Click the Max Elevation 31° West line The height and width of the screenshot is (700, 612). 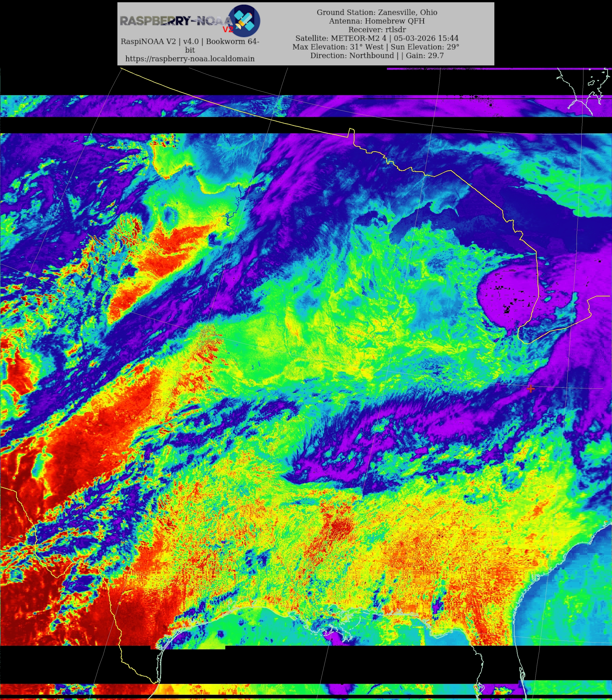point(376,47)
